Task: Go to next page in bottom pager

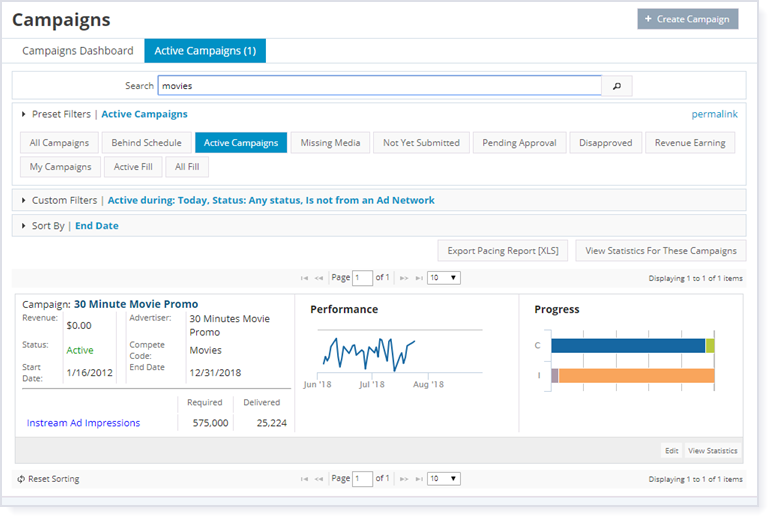Action: click(x=405, y=479)
